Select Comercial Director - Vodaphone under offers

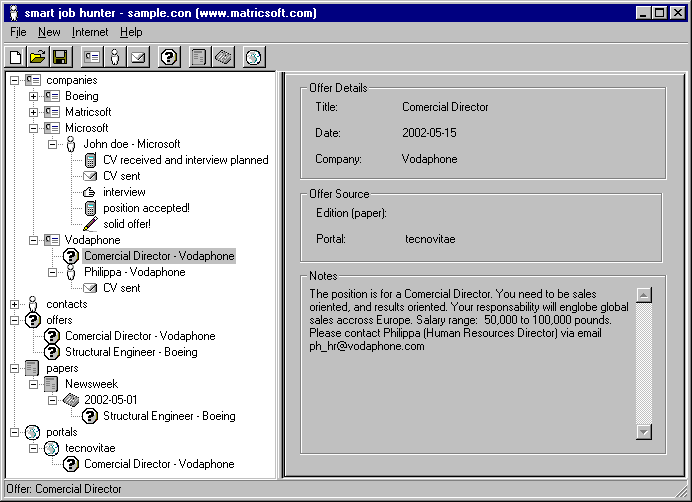[x=140, y=336]
